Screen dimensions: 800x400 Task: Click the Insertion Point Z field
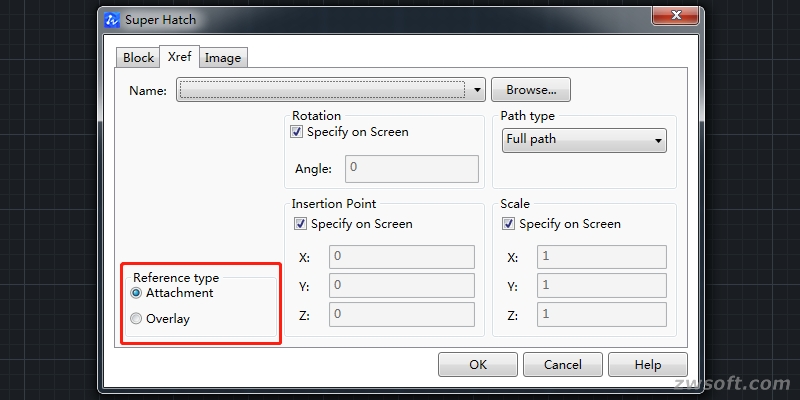click(x=402, y=315)
